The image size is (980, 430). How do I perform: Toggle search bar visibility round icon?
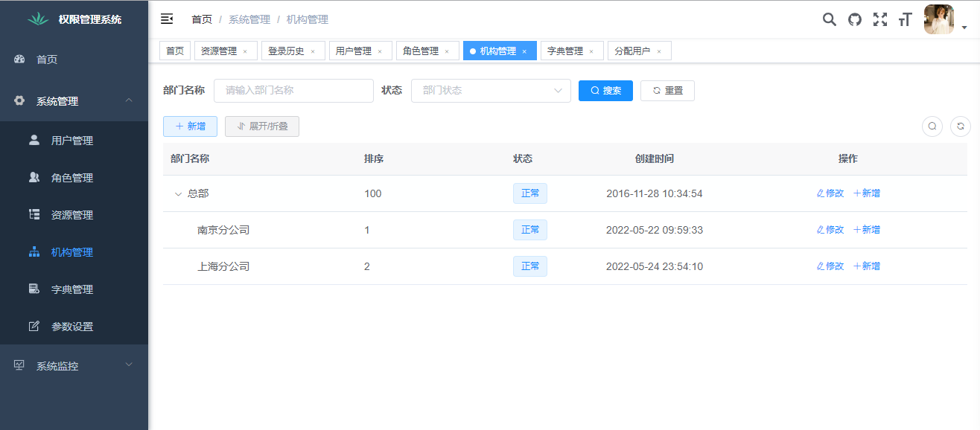click(x=932, y=126)
